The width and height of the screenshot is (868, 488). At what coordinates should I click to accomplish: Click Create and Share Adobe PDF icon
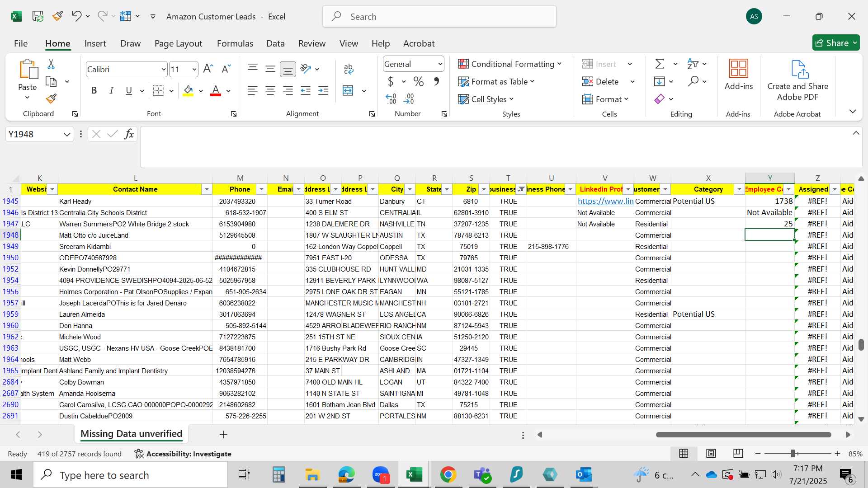pos(799,69)
